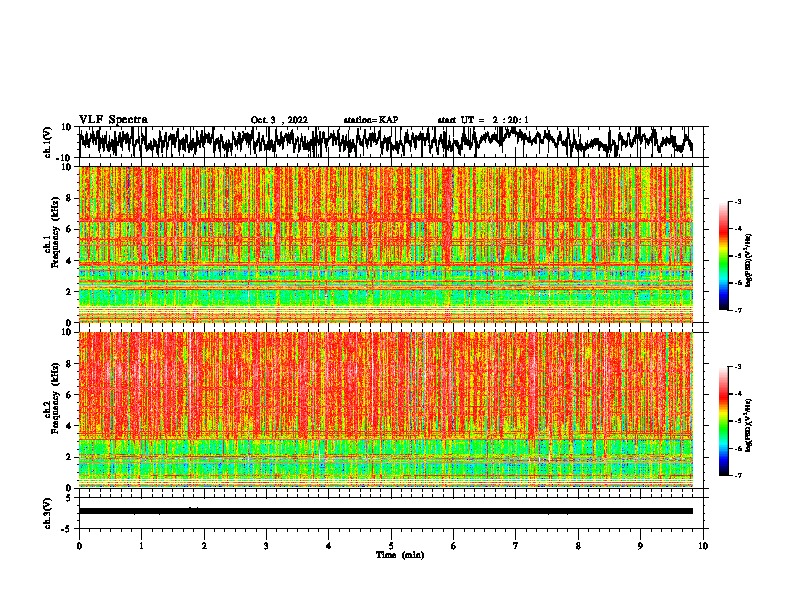The height and width of the screenshot is (612, 792).
Task: Click the time axis tick label "6"
Action: 454,546
